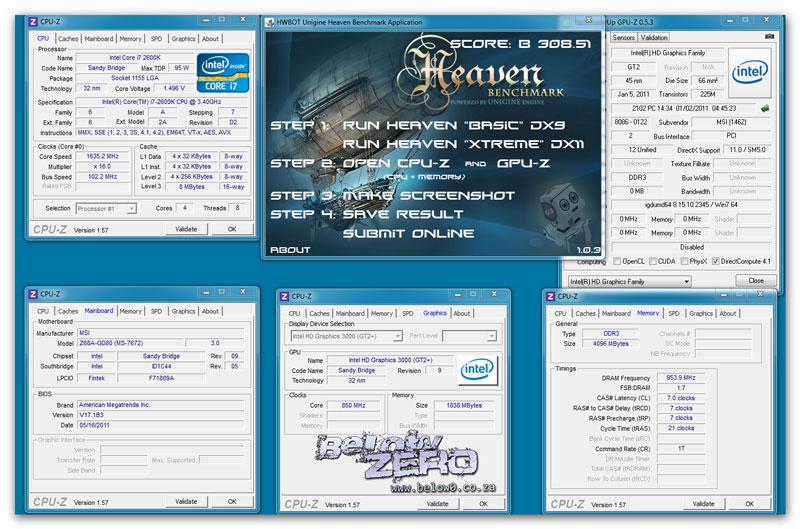The height and width of the screenshot is (529, 800).
Task: Click GPU-Z screenshot camera icon
Action: (769, 37)
